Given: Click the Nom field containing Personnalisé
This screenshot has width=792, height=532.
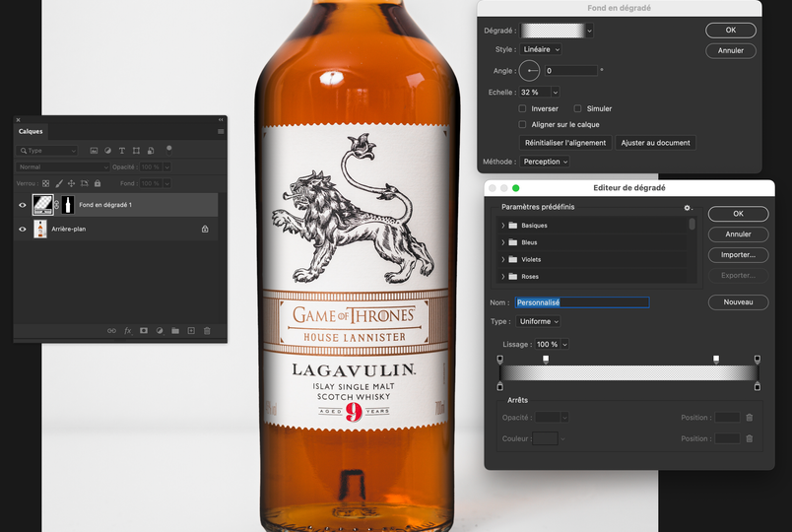Looking at the screenshot, I should [582, 302].
